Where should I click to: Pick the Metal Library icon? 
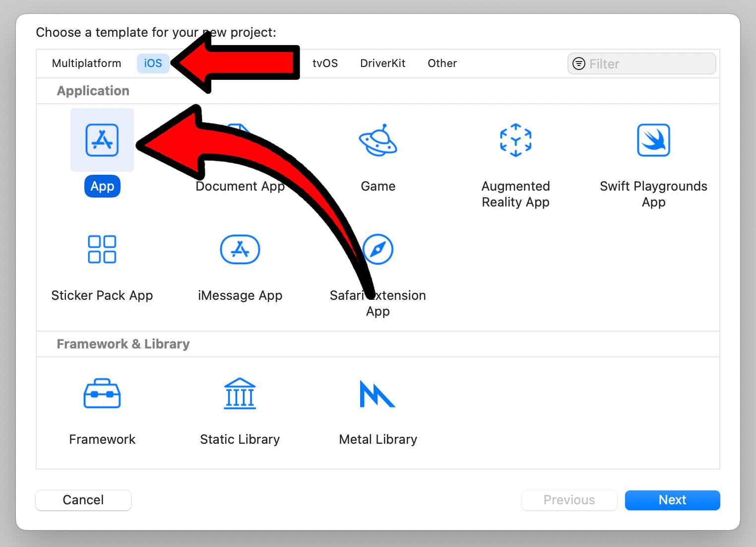point(378,394)
